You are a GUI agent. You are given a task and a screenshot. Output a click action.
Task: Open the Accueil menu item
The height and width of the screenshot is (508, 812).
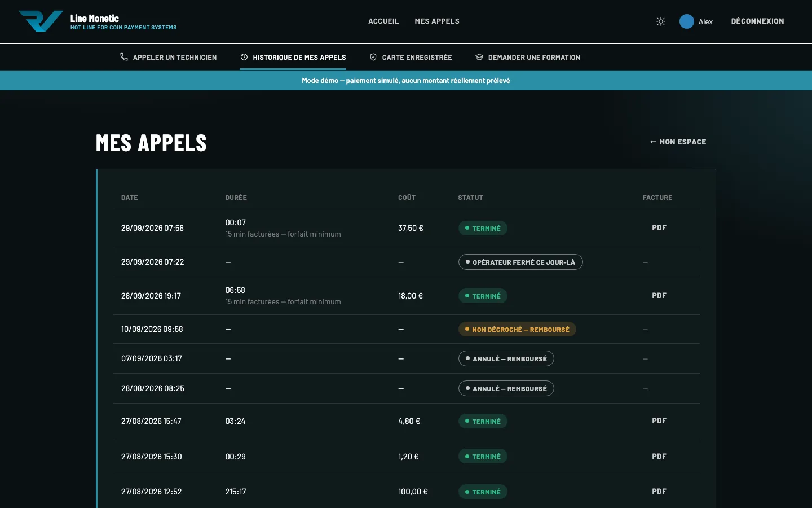pyautogui.click(x=383, y=21)
